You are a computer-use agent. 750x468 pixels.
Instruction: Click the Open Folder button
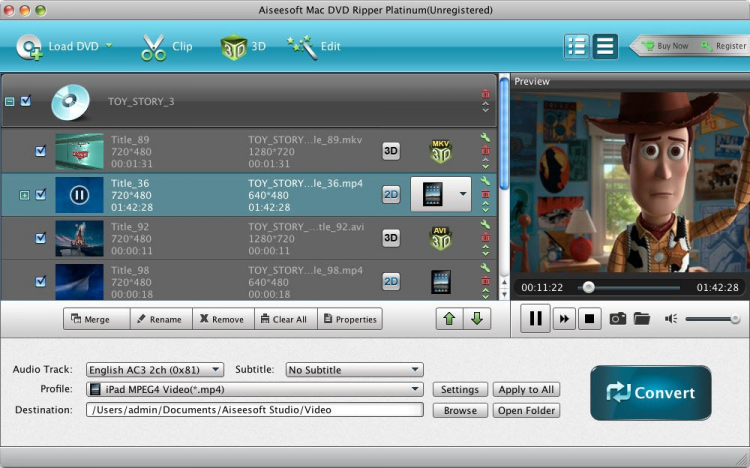click(526, 411)
